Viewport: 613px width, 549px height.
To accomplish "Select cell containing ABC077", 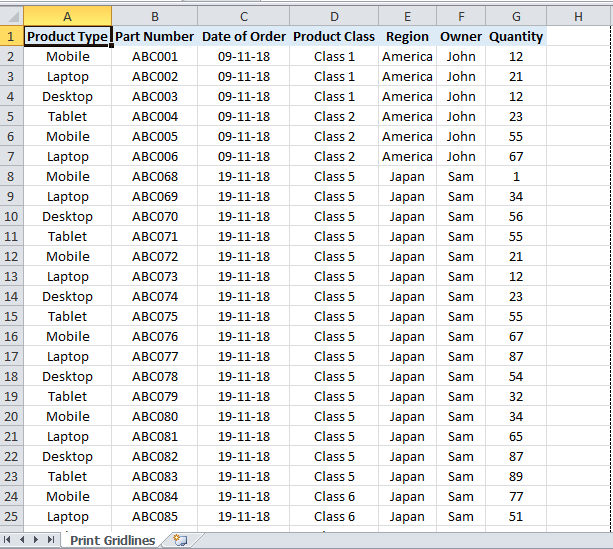I will pyautogui.click(x=155, y=356).
